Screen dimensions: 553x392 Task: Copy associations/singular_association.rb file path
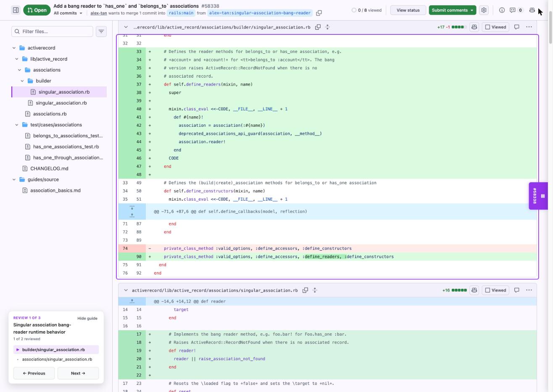tap(305, 290)
